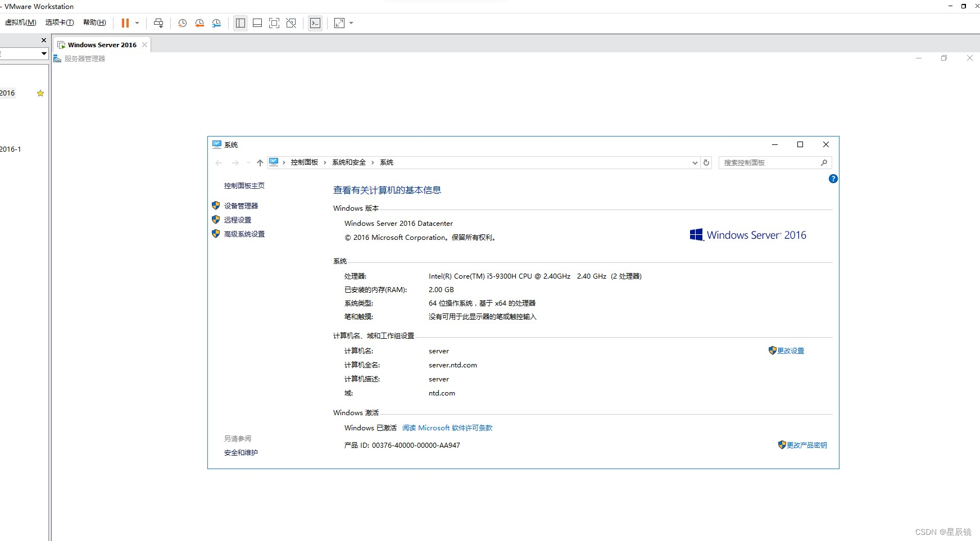Switch the VM to full screen mode

[x=274, y=23]
